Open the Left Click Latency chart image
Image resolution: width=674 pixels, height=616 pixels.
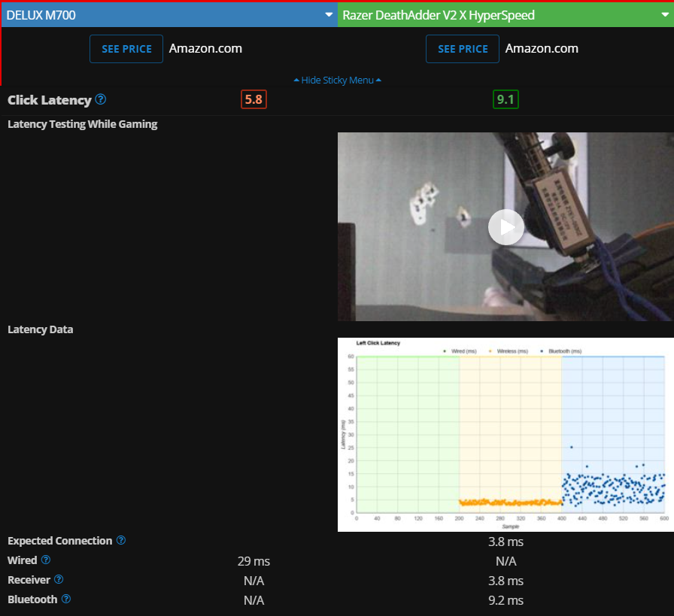click(506, 435)
